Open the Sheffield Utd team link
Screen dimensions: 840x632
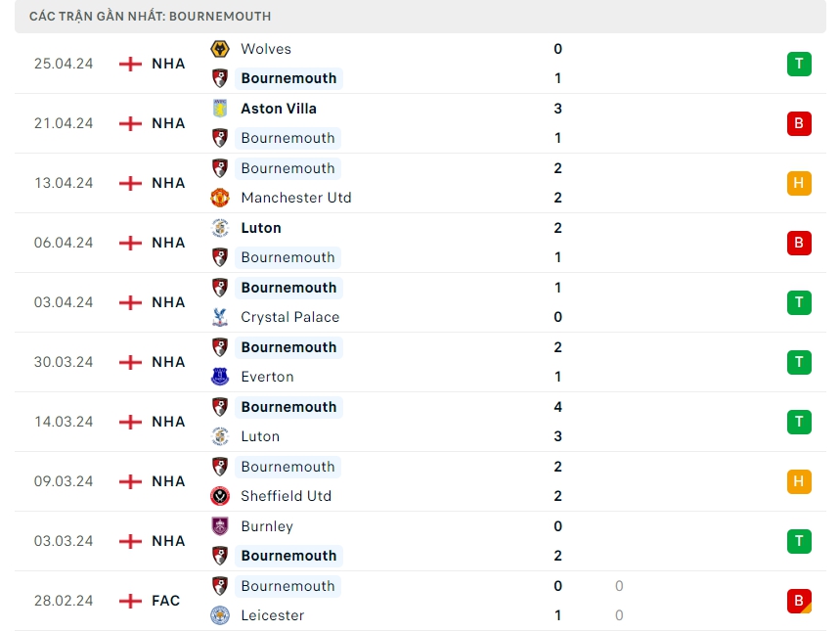pyautogui.click(x=286, y=496)
